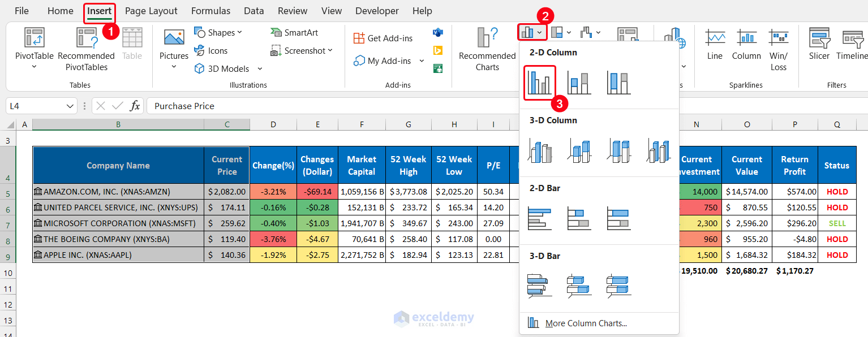Cancel the formula bar entry
Screen dimensions: 868x337
click(x=101, y=106)
